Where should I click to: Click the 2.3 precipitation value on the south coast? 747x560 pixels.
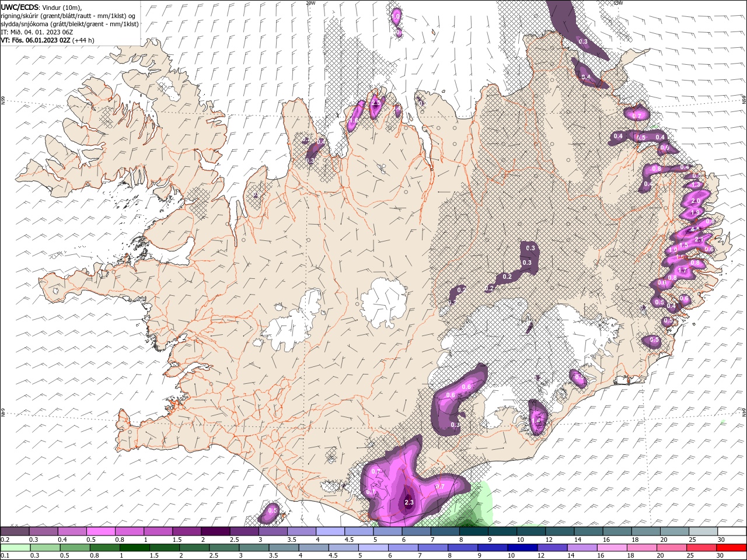click(x=409, y=502)
